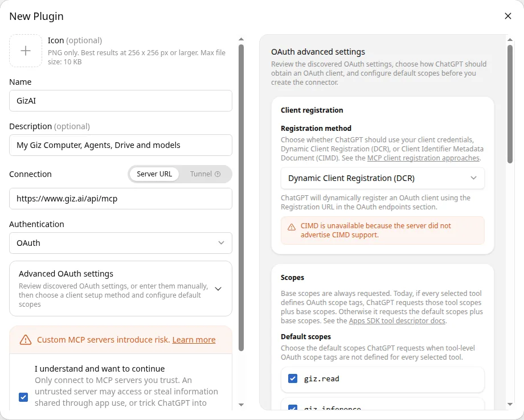Click the right panel vertical scrollbar thumb
The image size is (524, 420).
[x=510, y=104]
